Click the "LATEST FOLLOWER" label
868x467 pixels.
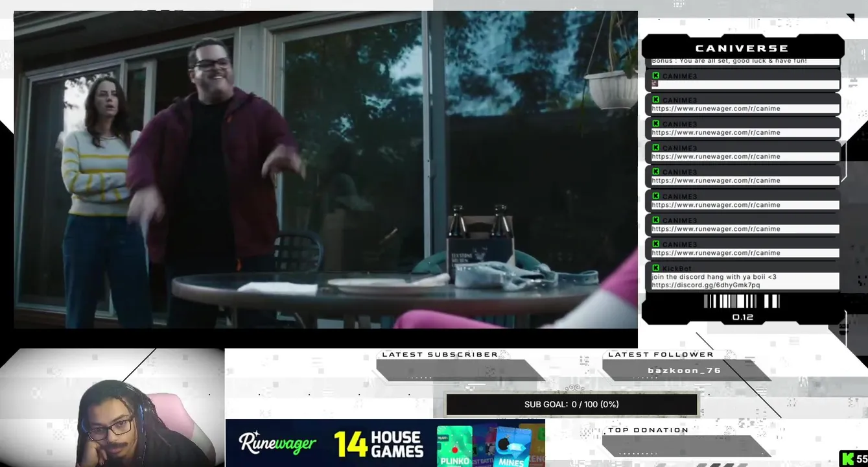coord(661,355)
